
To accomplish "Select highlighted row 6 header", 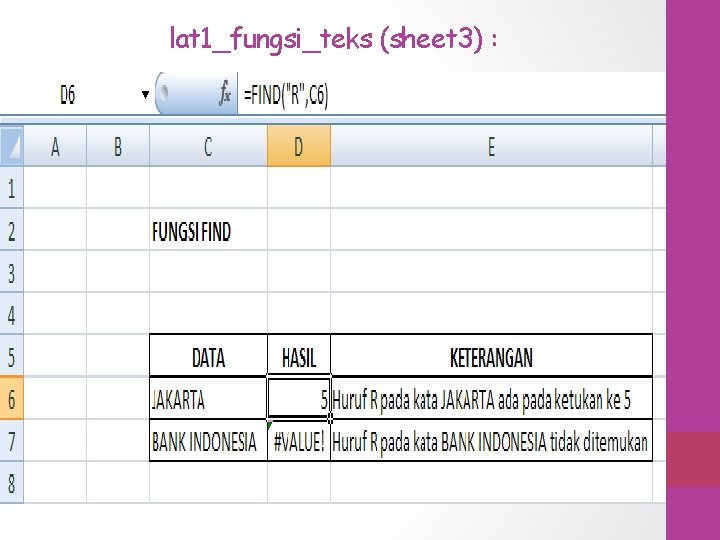I will (11, 399).
